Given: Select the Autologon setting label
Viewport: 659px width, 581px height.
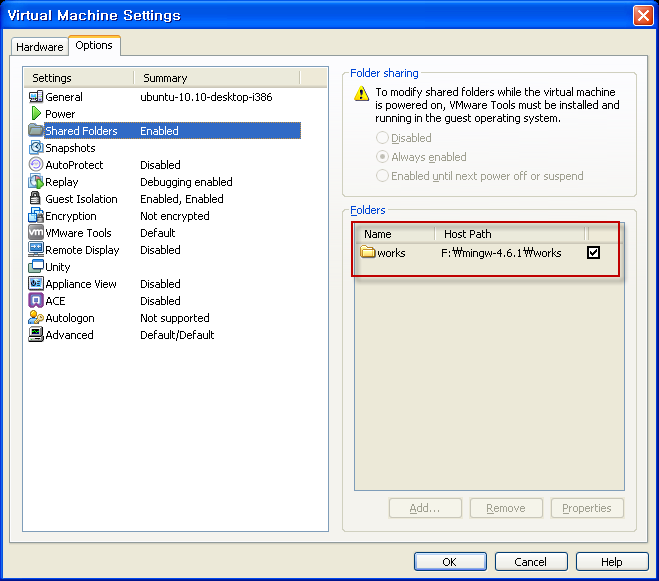Looking at the screenshot, I should 70,318.
